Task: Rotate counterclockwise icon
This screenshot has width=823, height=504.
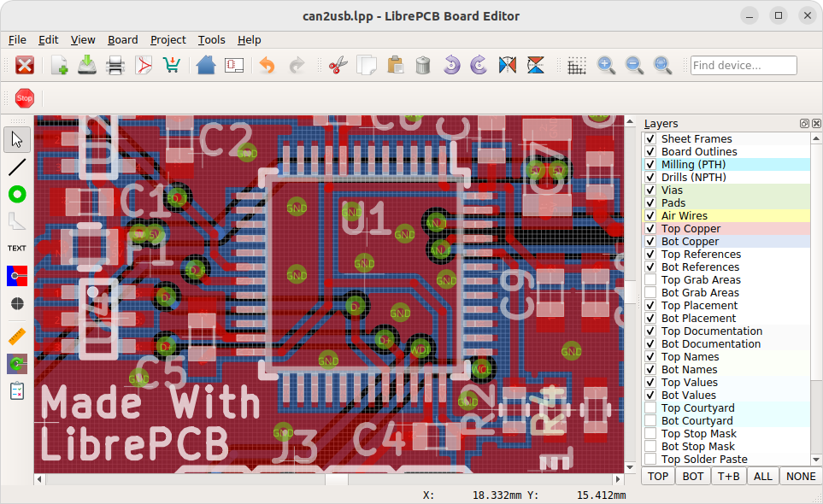Action: (x=451, y=65)
